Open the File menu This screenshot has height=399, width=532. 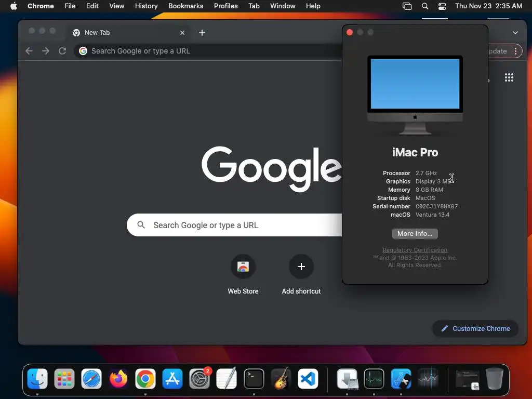pos(70,6)
